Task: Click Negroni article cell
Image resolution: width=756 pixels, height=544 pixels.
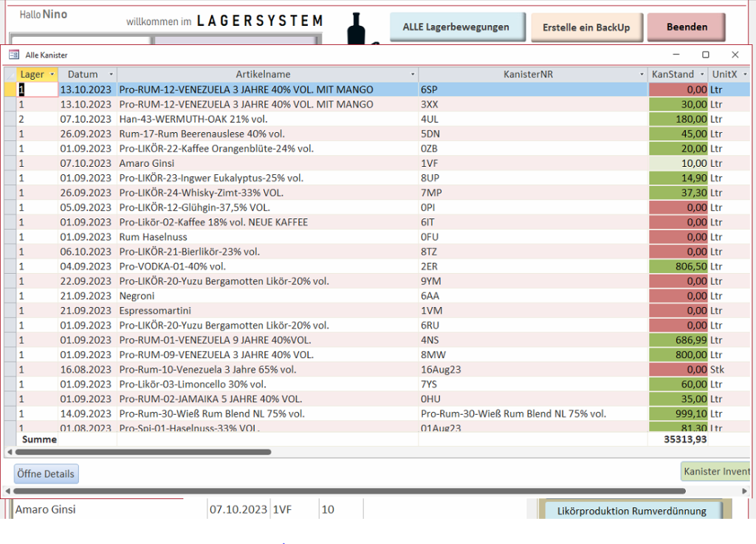Action: (267, 296)
